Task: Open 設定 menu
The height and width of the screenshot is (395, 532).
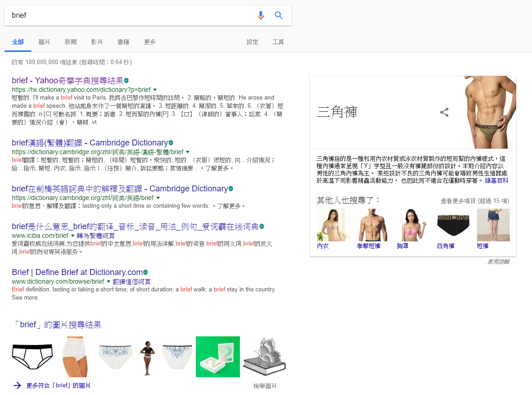Action: click(253, 42)
